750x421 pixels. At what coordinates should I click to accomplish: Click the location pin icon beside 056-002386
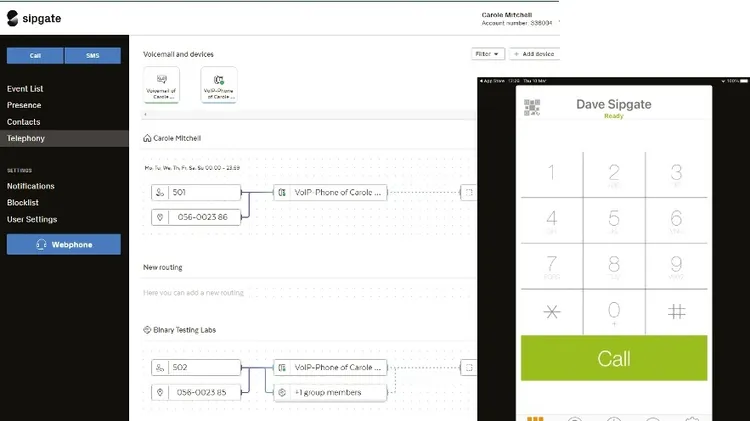click(160, 217)
